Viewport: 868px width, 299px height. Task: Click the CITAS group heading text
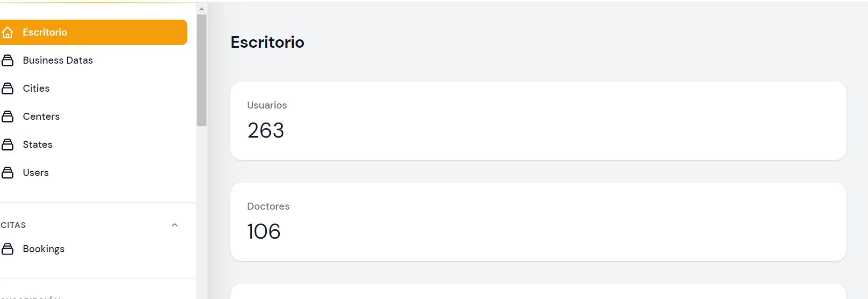pos(14,225)
